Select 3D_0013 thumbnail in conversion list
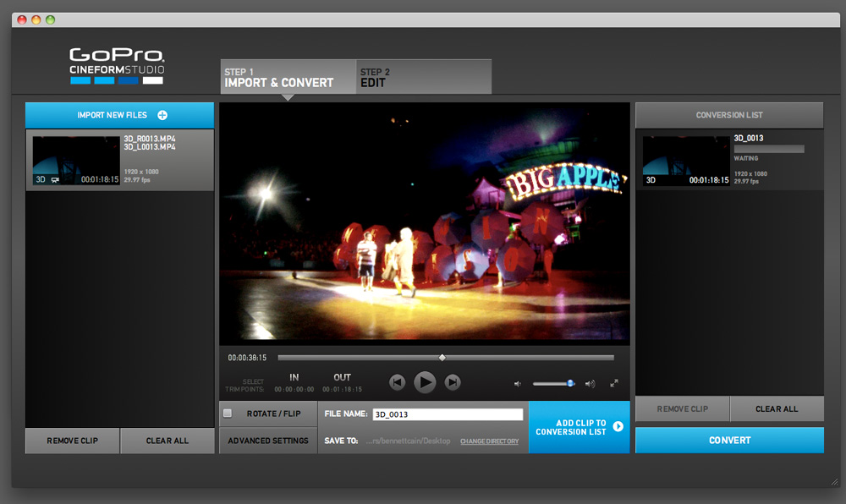Viewport: 846px width, 504px height. [686, 161]
